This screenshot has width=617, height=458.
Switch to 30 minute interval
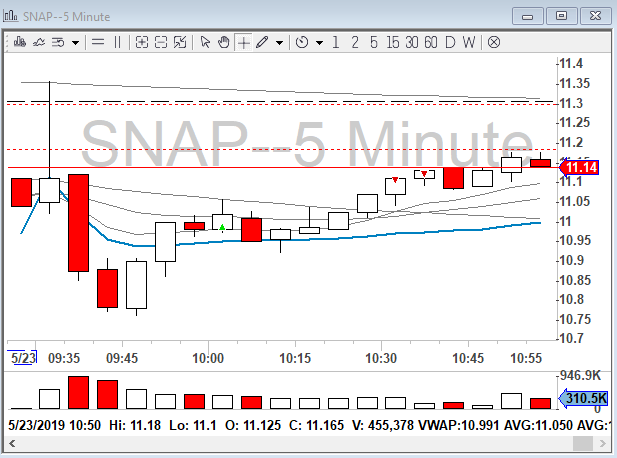pyautogui.click(x=412, y=42)
